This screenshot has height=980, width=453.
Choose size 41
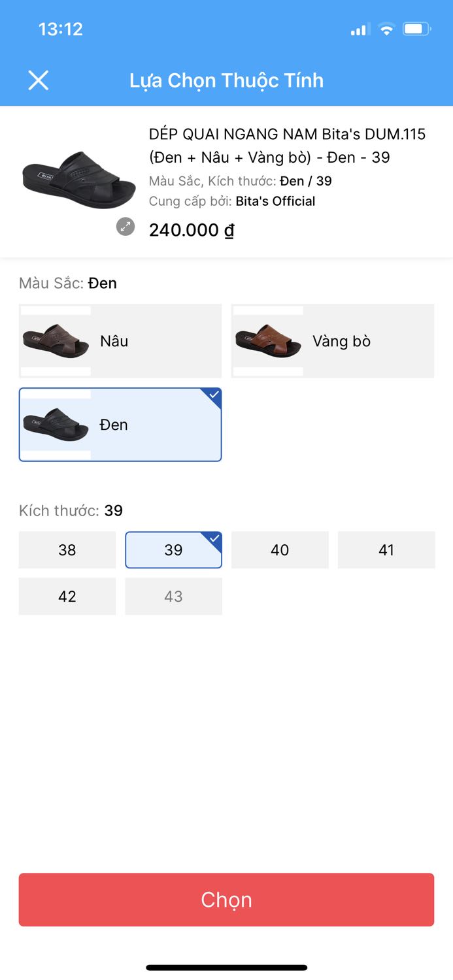386,550
